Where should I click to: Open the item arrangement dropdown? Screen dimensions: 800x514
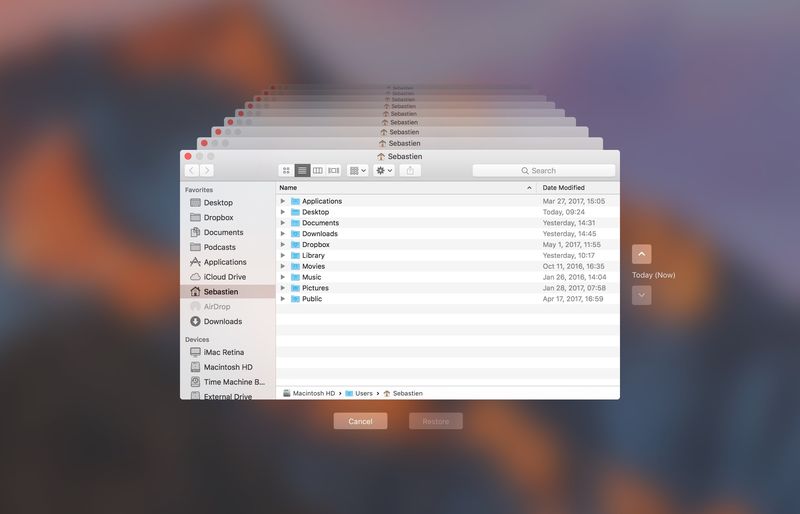[358, 170]
